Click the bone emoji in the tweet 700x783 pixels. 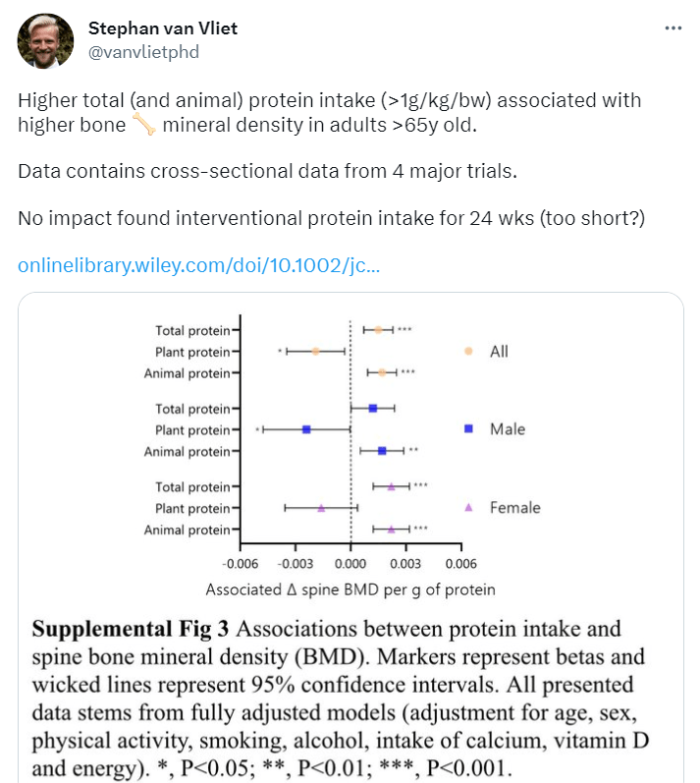[x=143, y=125]
